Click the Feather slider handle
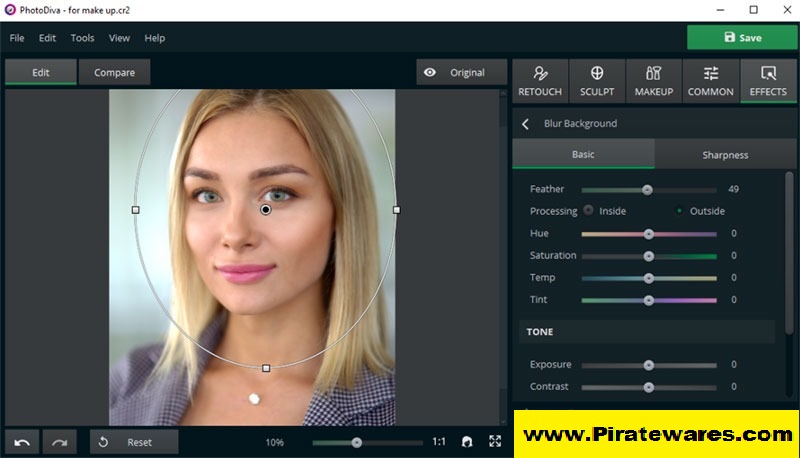The image size is (800, 458). tap(647, 189)
